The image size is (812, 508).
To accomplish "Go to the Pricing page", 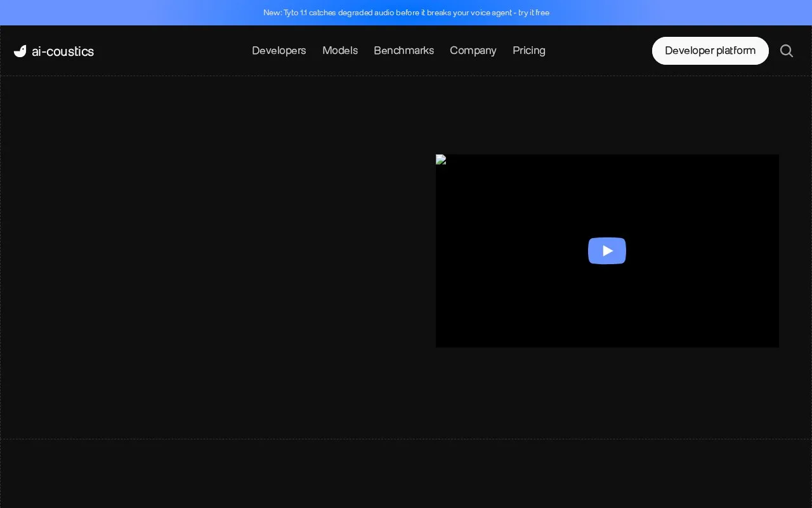I will click(529, 50).
